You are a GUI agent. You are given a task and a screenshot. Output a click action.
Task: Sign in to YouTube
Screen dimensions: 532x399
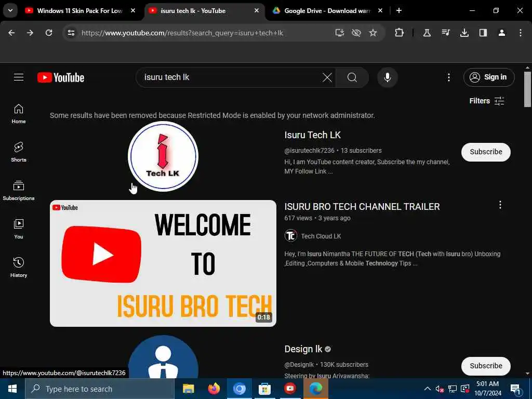click(489, 77)
